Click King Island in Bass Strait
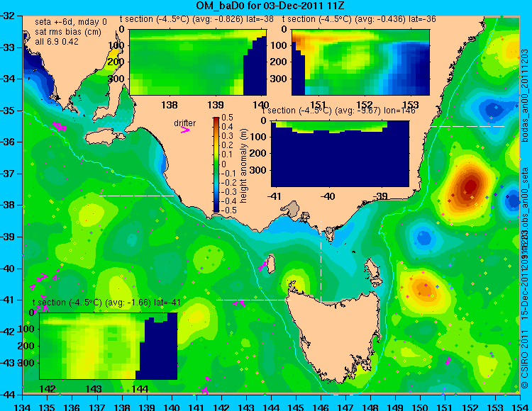Viewport: 532px width, 411px height. click(271, 264)
